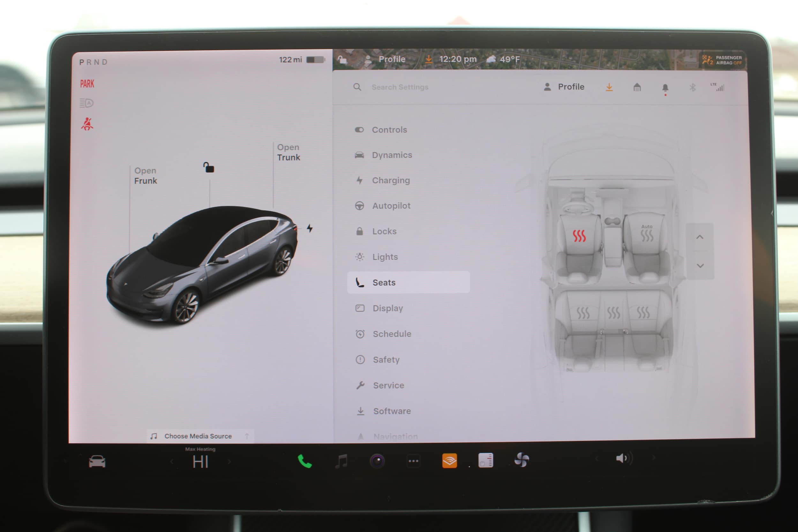Viewport: 798px width, 532px height.
Task: Tap the camera icon in dock
Action: (377, 461)
